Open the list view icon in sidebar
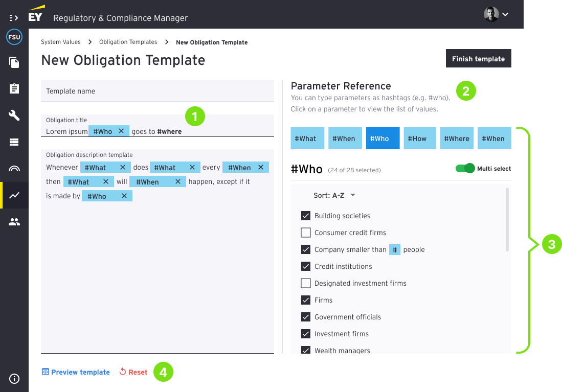Image resolution: width=562 pixels, height=392 pixels. (14, 142)
